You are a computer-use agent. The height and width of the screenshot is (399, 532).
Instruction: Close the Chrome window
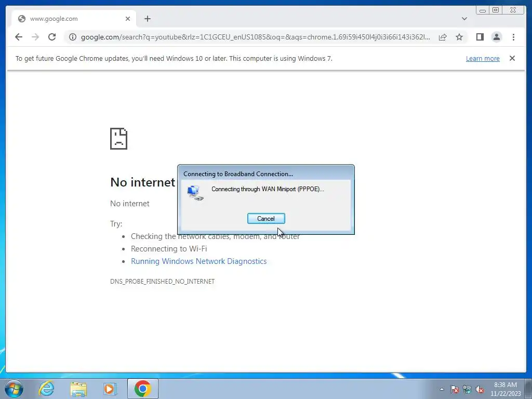pyautogui.click(x=513, y=10)
